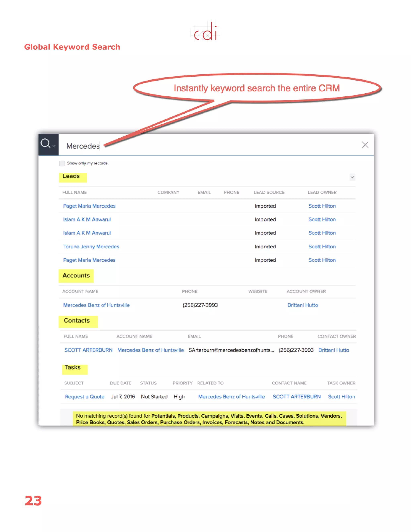The width and height of the screenshot is (411, 532).
Task: Enable the Show only my records checkbox
Action: pos(62,163)
